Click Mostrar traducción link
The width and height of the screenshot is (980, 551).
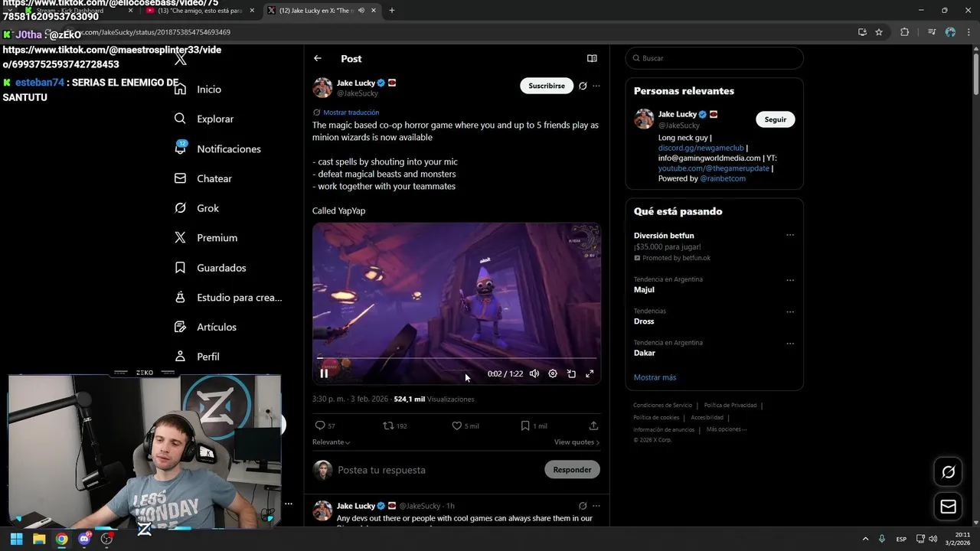tap(351, 112)
